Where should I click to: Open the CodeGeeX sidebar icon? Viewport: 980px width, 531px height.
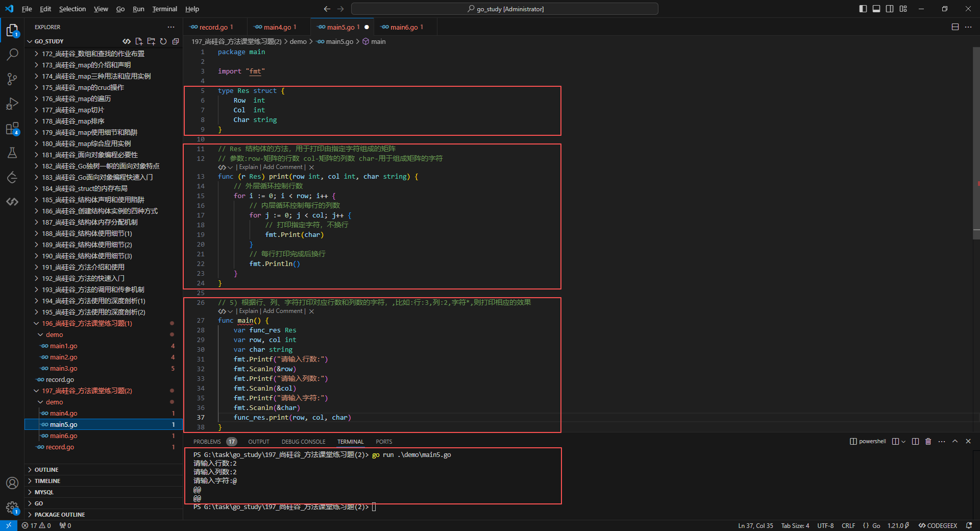click(12, 202)
